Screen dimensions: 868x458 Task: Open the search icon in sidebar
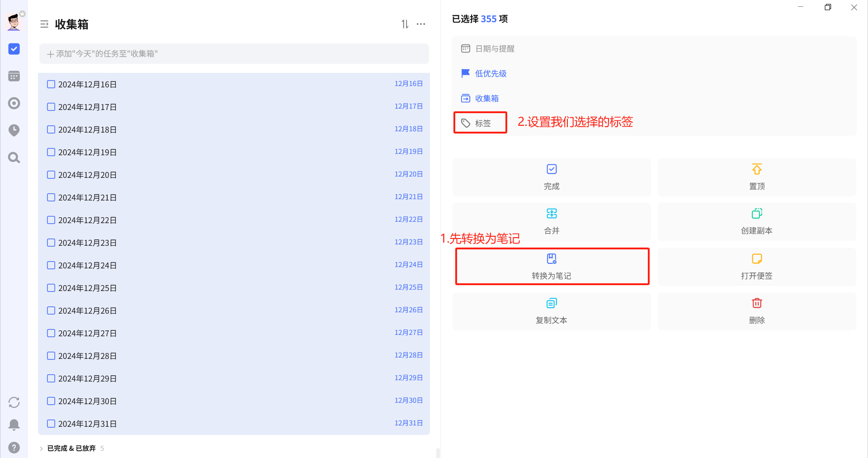[x=14, y=157]
